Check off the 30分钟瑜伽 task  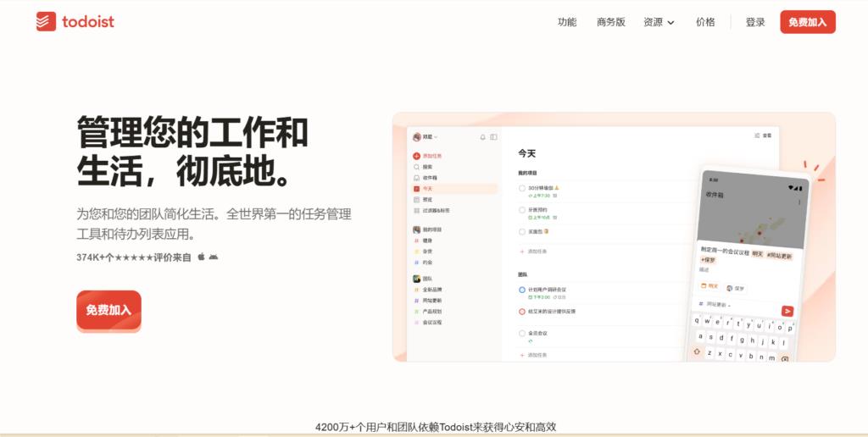click(x=521, y=188)
